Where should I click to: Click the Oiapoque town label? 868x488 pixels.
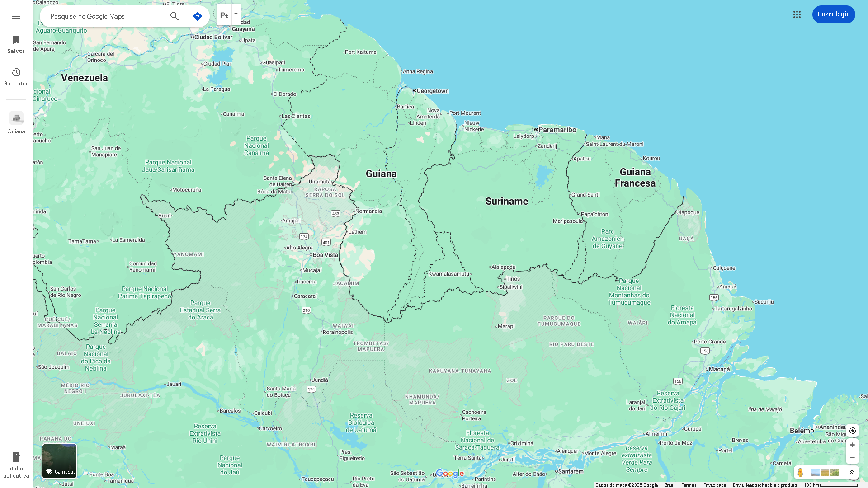[687, 212]
